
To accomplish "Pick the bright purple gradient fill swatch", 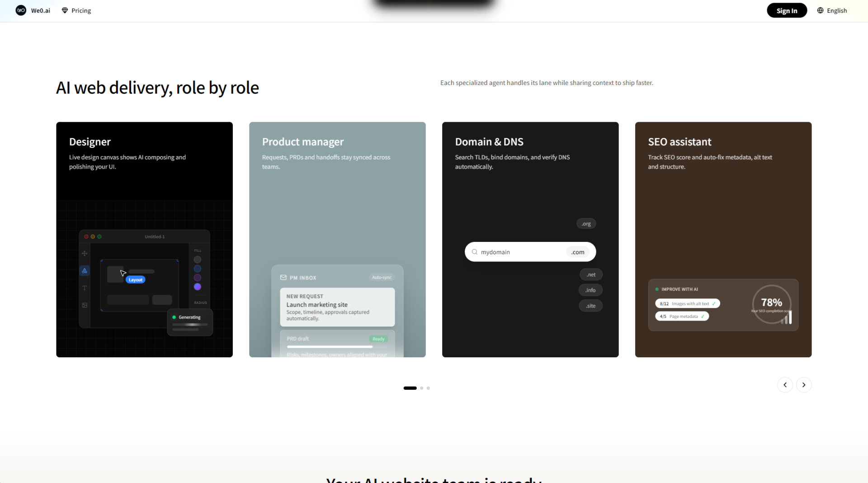I will click(x=198, y=287).
